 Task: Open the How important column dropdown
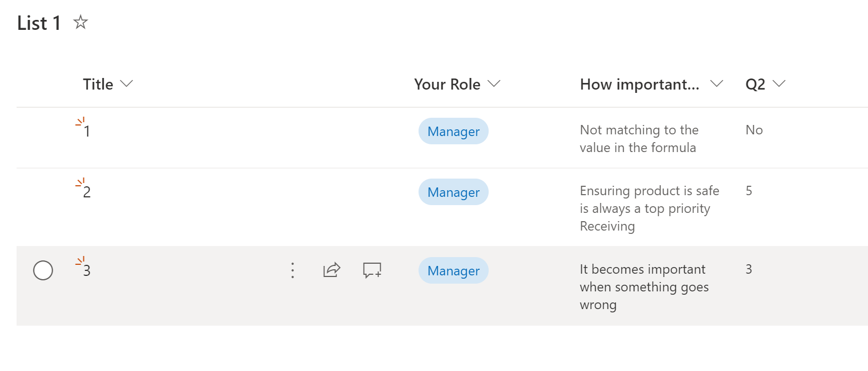(716, 84)
